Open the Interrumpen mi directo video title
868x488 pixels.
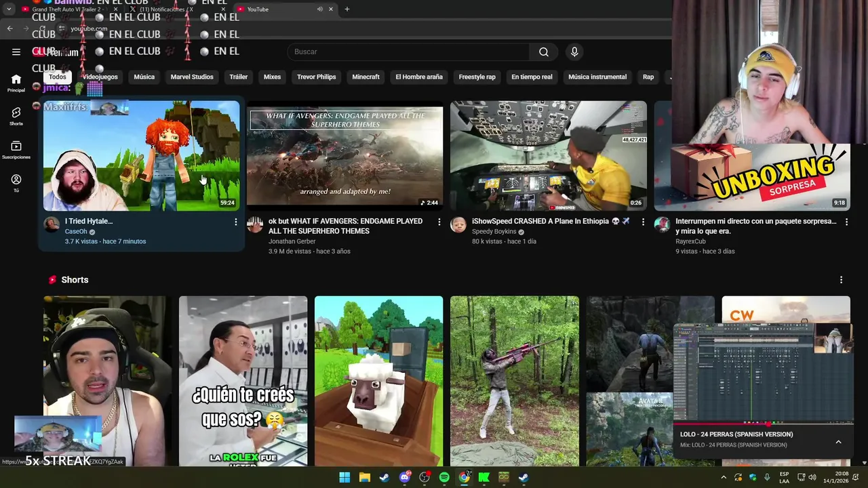(756, 226)
